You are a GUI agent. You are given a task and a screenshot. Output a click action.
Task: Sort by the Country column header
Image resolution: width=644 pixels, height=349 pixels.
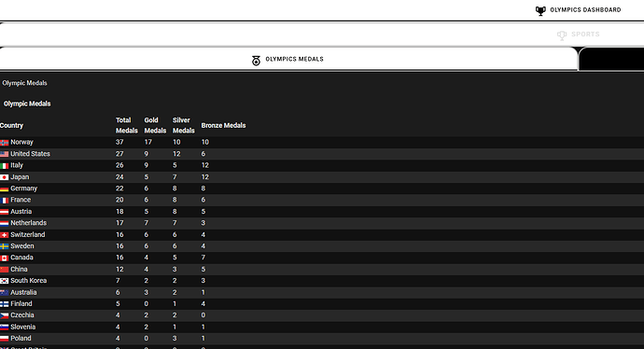(11, 125)
